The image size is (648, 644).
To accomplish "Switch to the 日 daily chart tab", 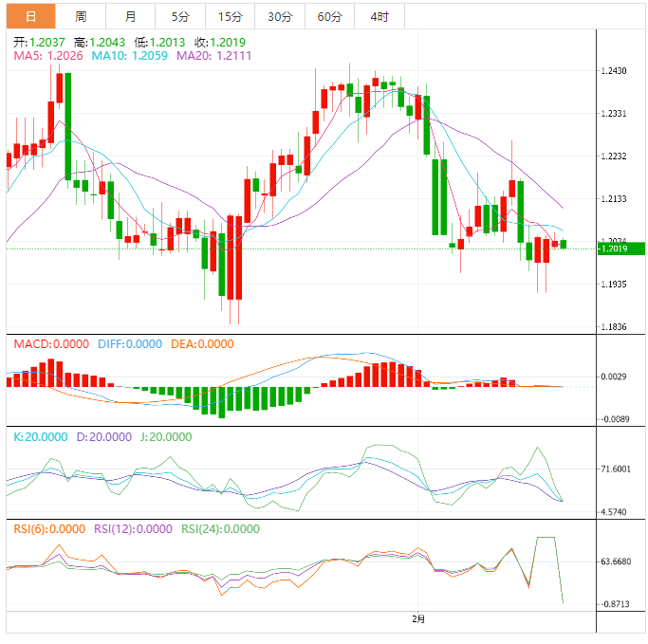I will tap(31, 16).
